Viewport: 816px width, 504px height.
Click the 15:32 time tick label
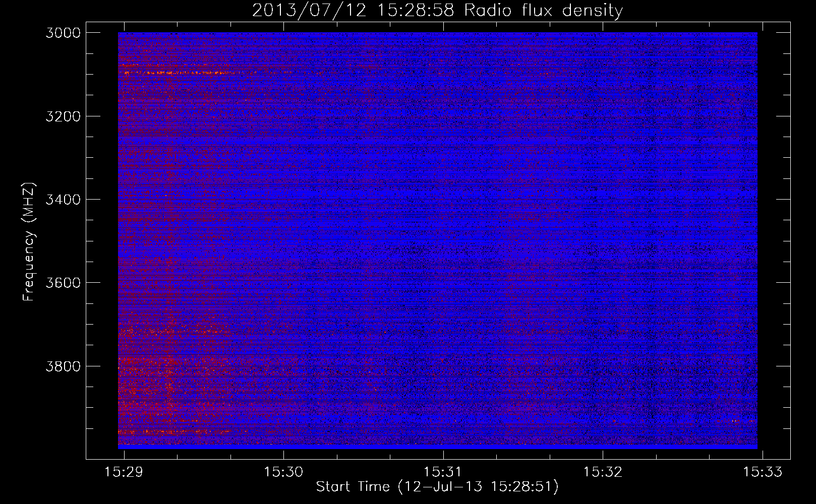[603, 472]
